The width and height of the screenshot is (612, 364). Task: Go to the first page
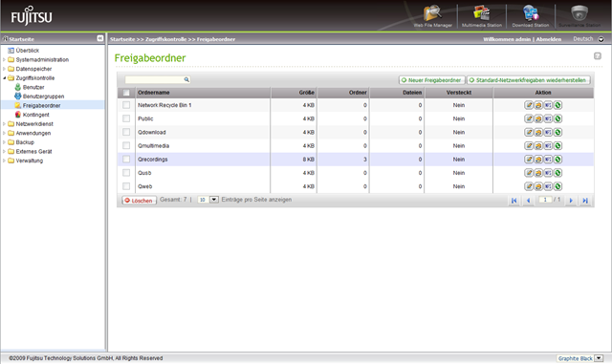[x=514, y=201]
